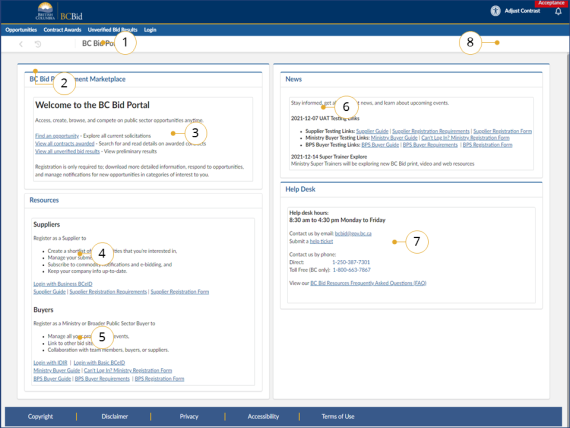The height and width of the screenshot is (428, 570).
Task: Open Supplier Registration Form in Resources
Action: [180, 292]
